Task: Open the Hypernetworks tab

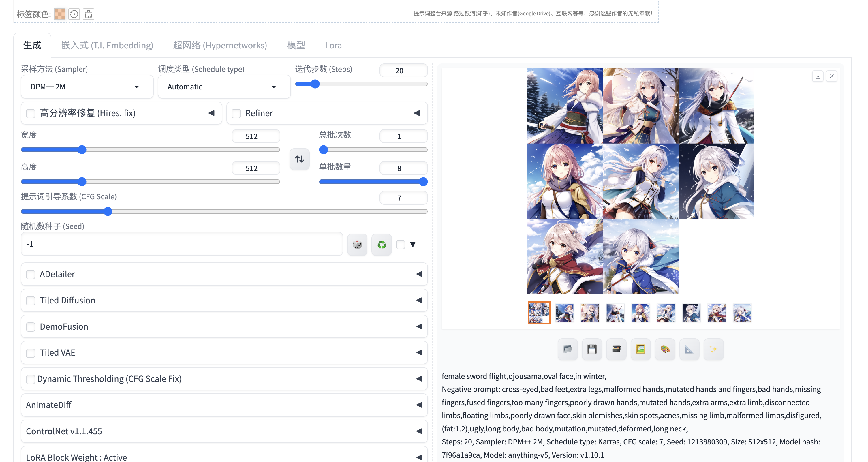Action: [220, 45]
